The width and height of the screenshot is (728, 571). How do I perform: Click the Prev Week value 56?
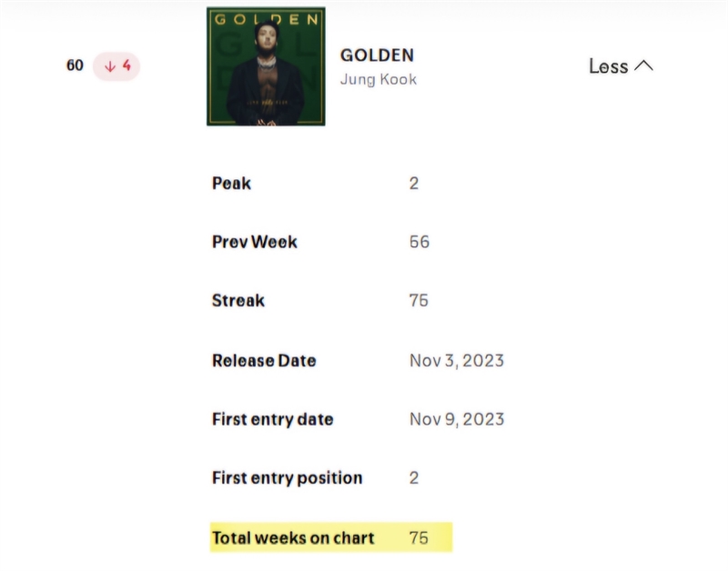(x=419, y=242)
